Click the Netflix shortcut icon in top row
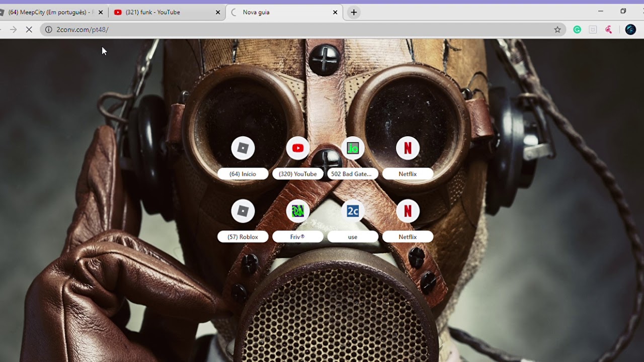This screenshot has height=362, width=644. [408, 148]
